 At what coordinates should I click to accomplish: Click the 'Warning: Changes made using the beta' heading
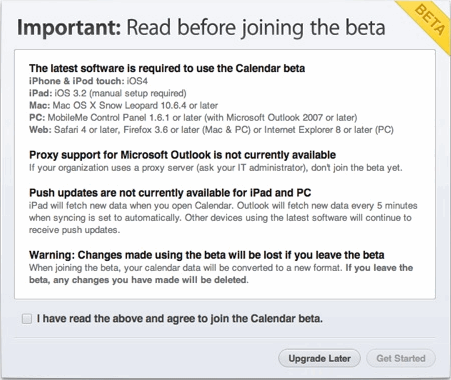pos(207,255)
